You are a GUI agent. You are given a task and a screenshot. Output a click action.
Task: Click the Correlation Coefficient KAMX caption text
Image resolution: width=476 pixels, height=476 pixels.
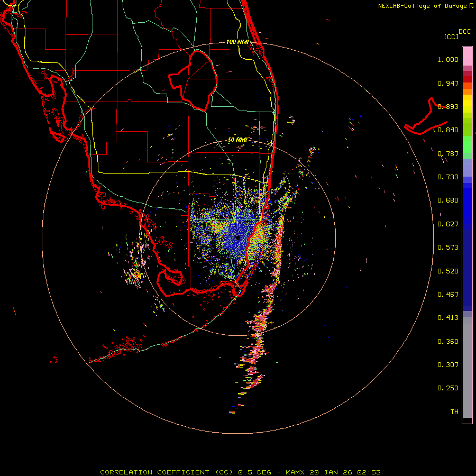coord(240,472)
